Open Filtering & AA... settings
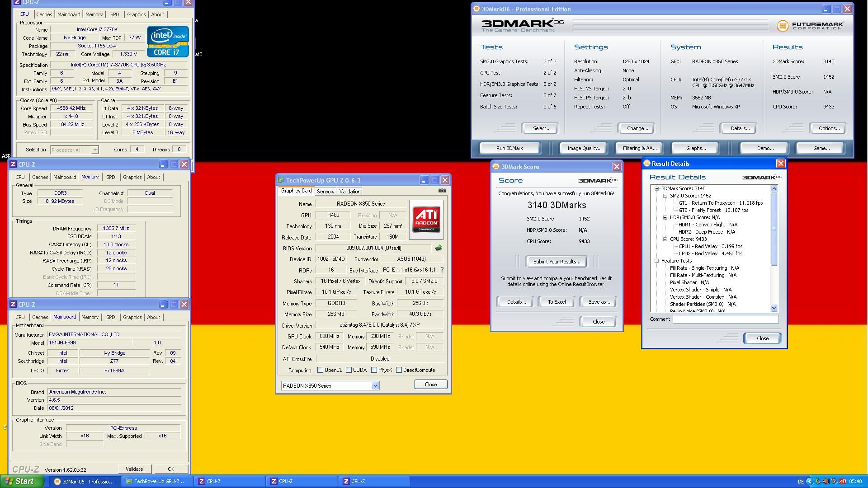Screen dimensions: 868x488 click(639, 148)
